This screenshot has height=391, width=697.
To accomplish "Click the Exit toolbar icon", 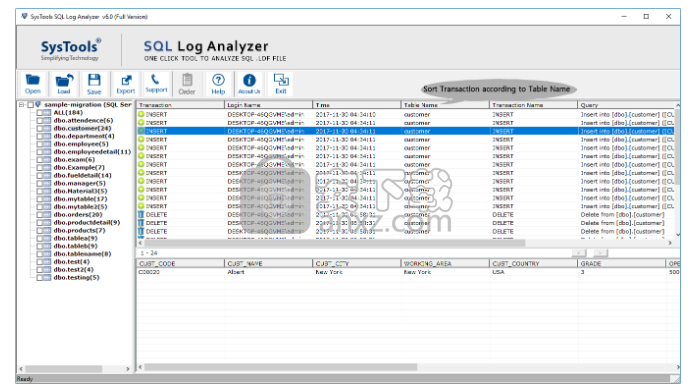I will (x=280, y=84).
